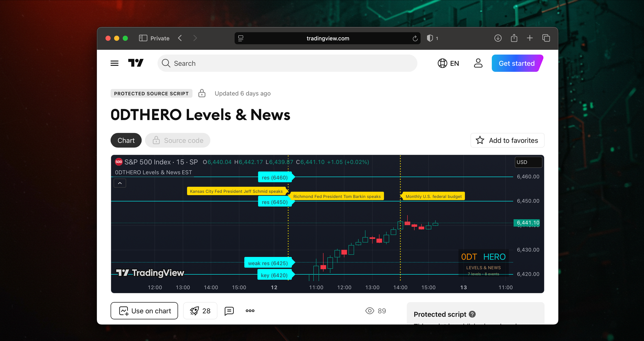Open the hamburger main menu
644x341 pixels.
(115, 63)
